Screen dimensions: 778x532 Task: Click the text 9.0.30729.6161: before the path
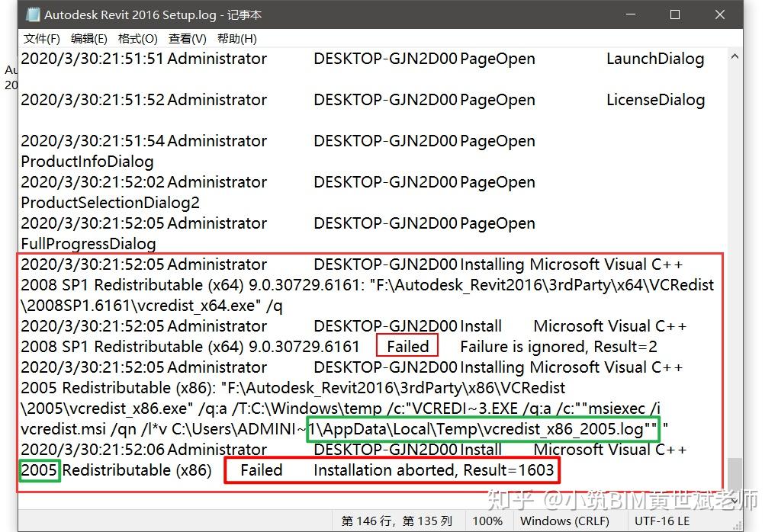307,285
